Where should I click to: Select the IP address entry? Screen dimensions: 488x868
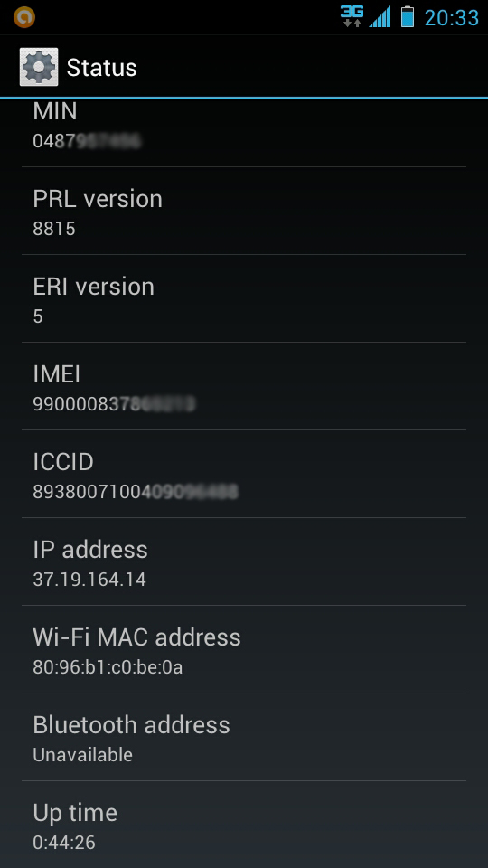(x=244, y=561)
